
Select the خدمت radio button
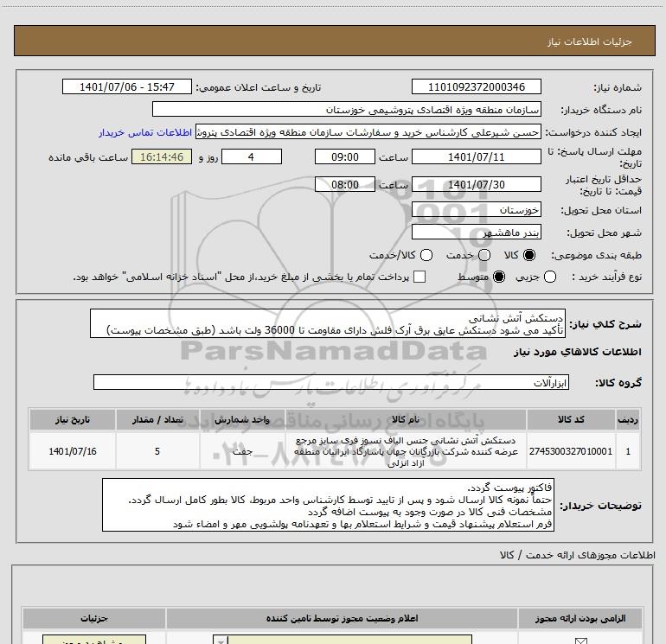(x=484, y=255)
